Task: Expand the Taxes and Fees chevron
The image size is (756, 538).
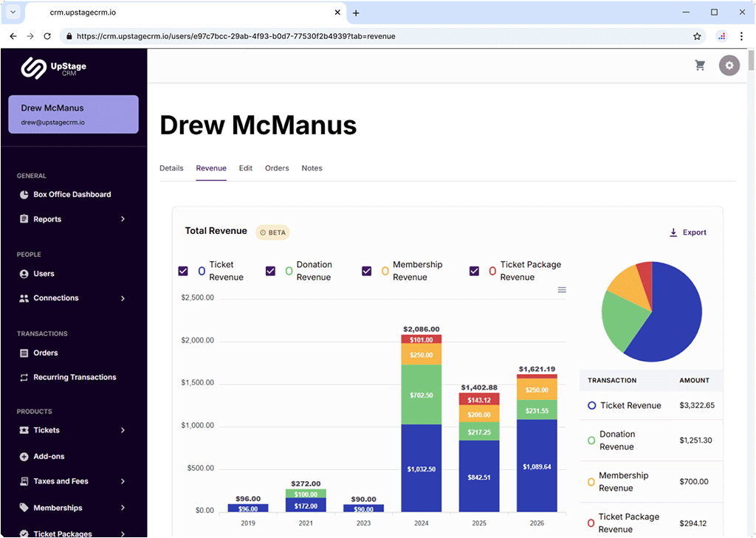Action: coord(123,481)
